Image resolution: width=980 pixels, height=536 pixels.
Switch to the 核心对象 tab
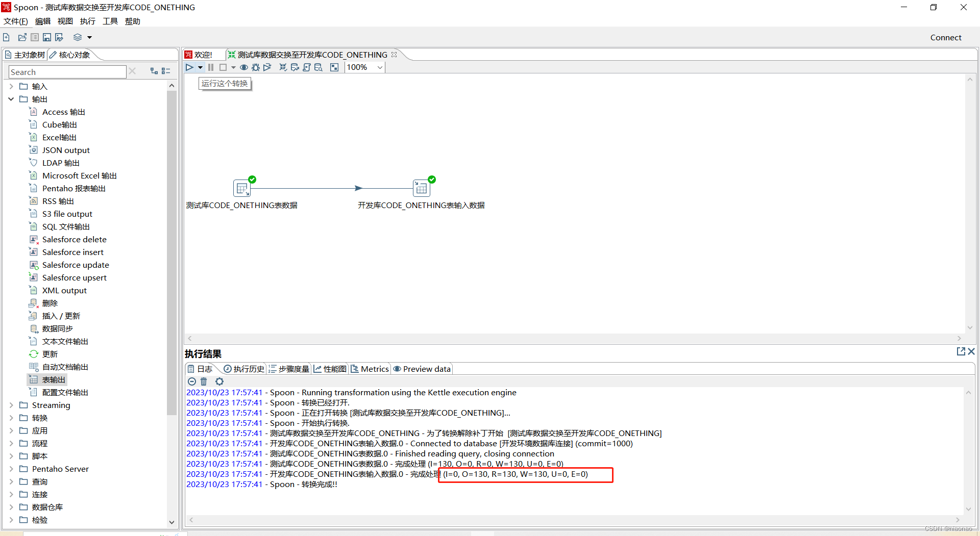(x=70, y=55)
